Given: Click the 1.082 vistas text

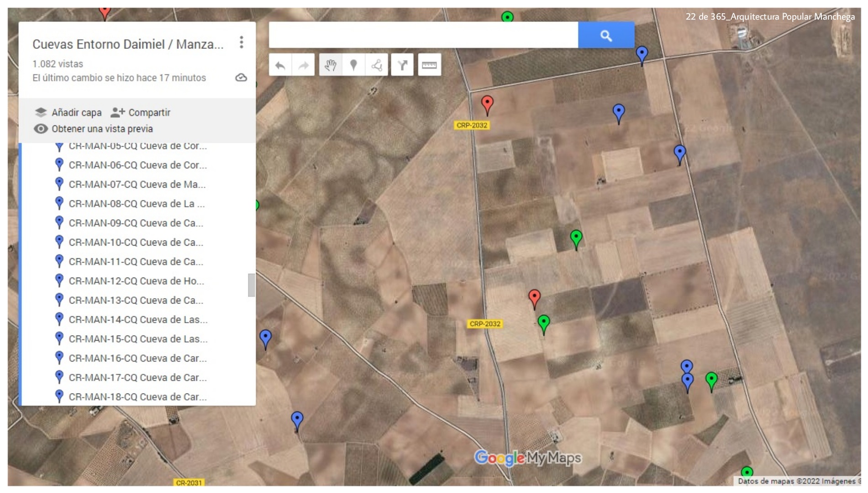Looking at the screenshot, I should [x=58, y=64].
